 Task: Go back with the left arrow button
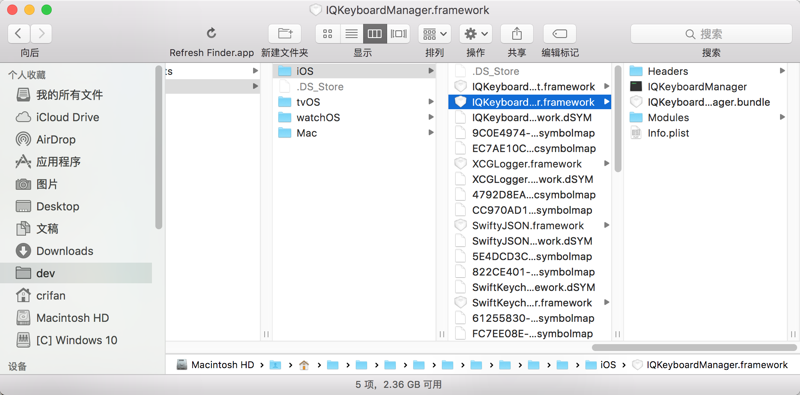pyautogui.click(x=18, y=34)
